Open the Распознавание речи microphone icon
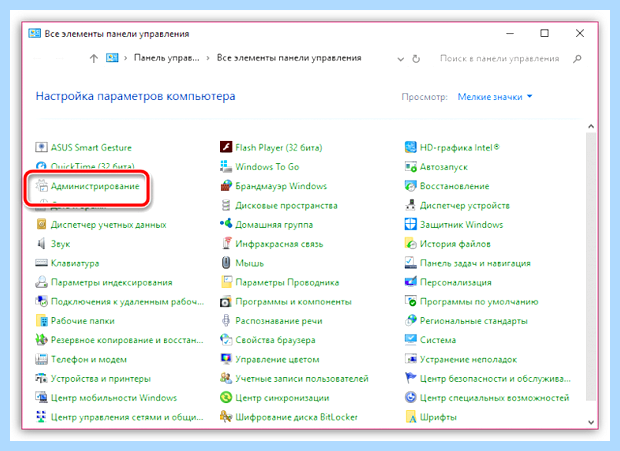This screenshot has width=620, height=451. coord(226,321)
